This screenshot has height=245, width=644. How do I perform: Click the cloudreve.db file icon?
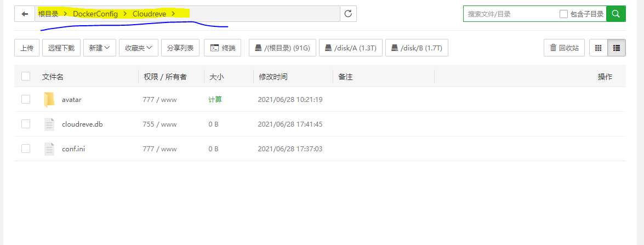coord(49,124)
